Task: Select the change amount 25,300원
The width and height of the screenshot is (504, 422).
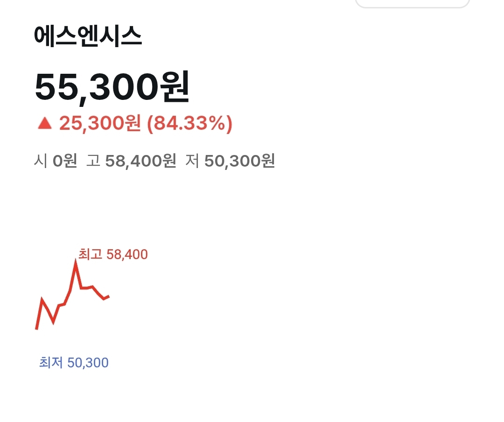Action: (99, 124)
